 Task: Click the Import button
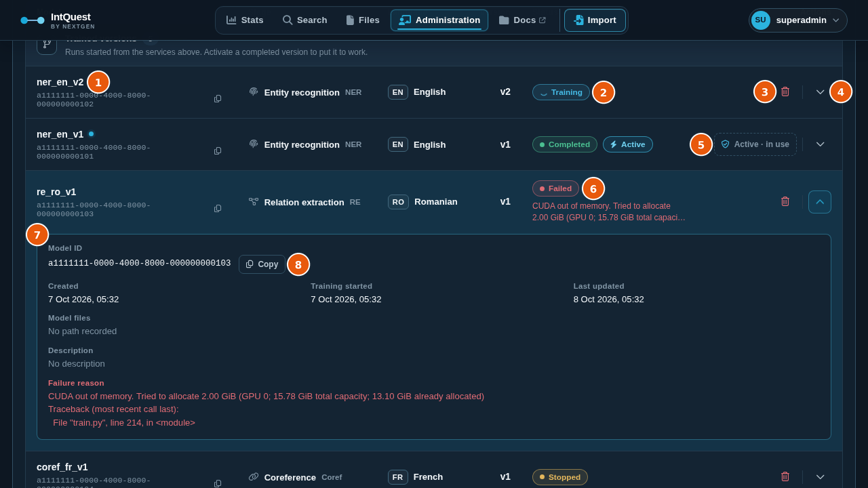point(595,20)
